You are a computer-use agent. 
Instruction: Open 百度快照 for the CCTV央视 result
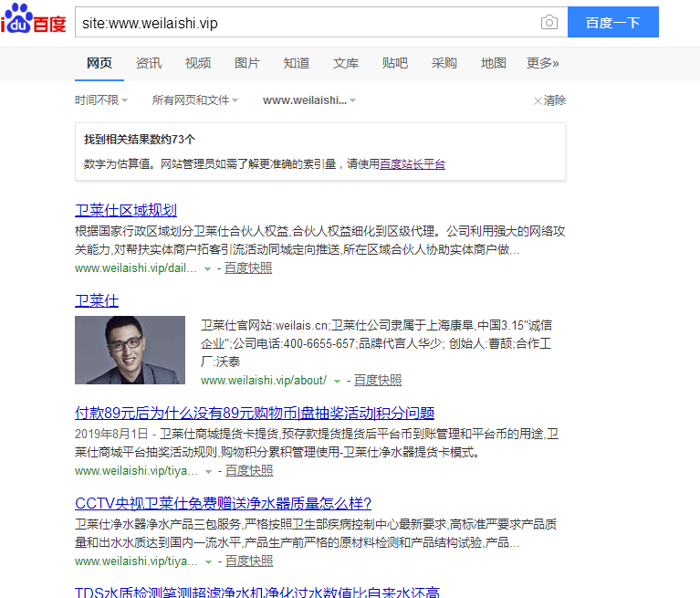click(249, 561)
